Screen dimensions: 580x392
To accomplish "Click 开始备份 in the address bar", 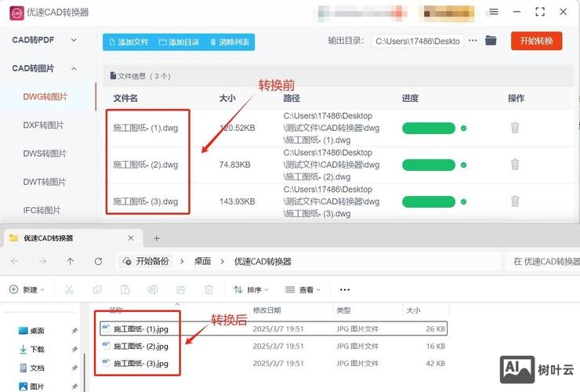I will (x=147, y=261).
